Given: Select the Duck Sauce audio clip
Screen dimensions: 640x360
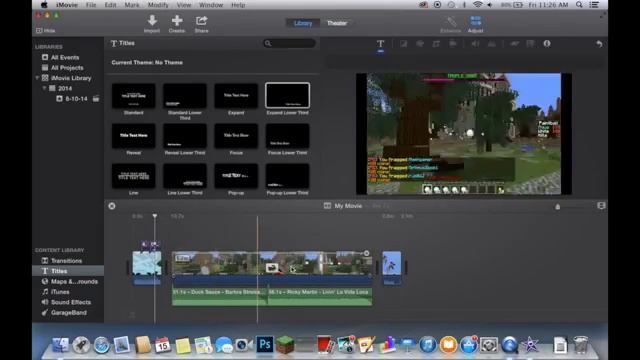Looking at the screenshot, I should pos(220,296).
